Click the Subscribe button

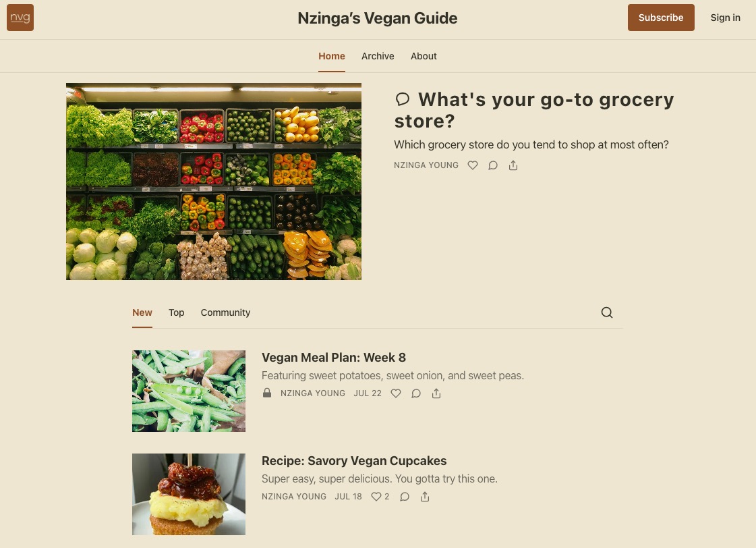click(661, 18)
